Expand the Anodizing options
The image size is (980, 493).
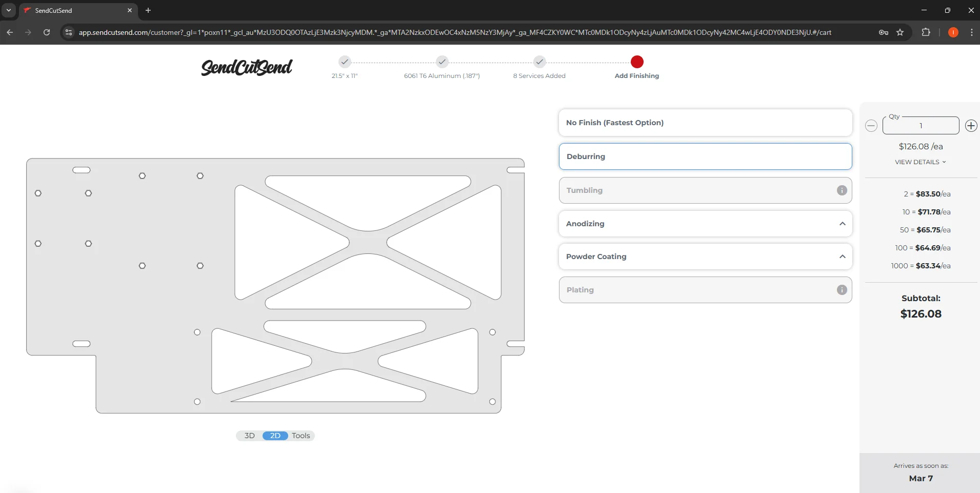[x=842, y=224]
